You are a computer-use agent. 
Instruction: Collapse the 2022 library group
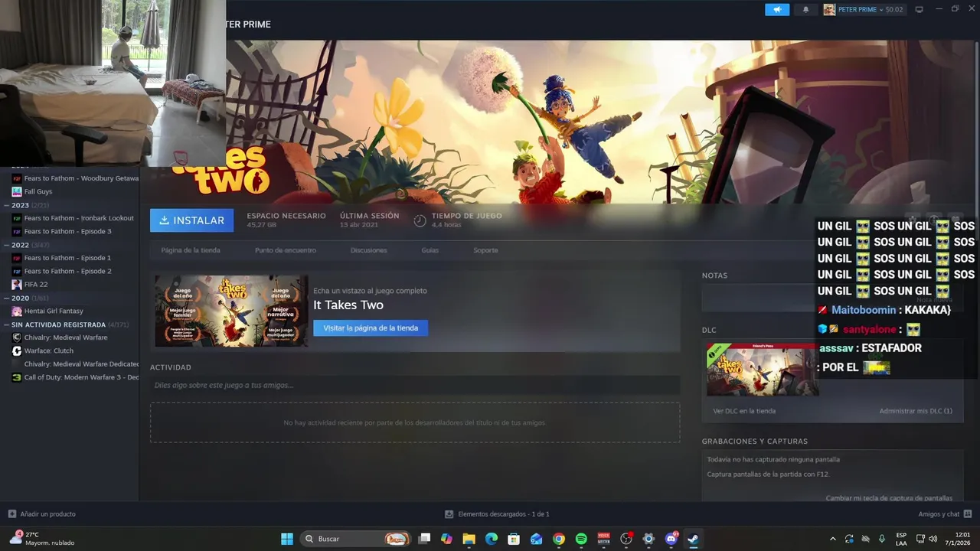pyautogui.click(x=7, y=245)
